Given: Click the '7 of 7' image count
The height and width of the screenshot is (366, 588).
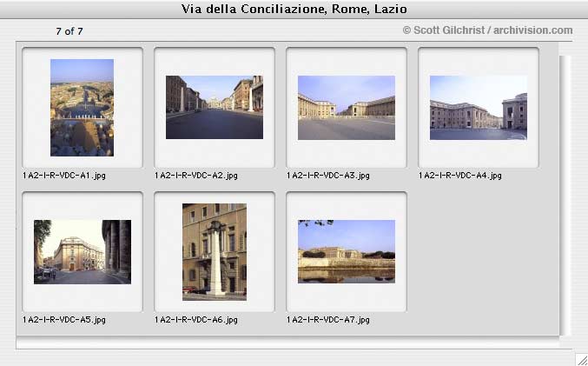Looking at the screenshot, I should pyautogui.click(x=69, y=31).
